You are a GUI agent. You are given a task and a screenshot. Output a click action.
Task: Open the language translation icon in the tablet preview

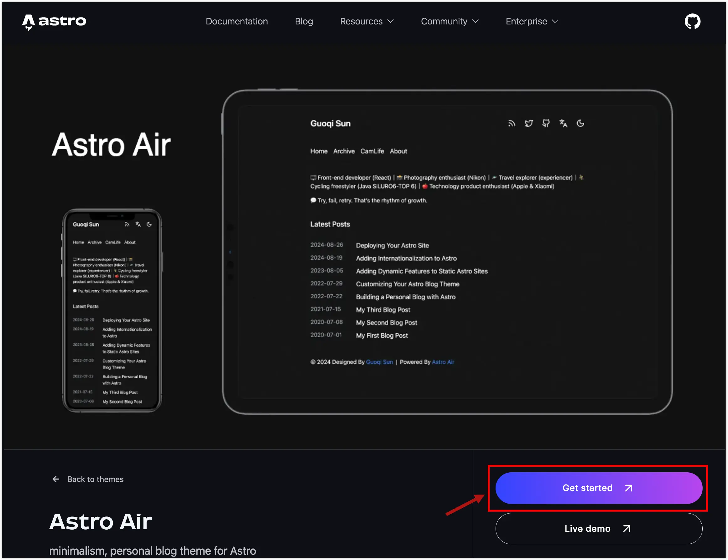coord(563,123)
